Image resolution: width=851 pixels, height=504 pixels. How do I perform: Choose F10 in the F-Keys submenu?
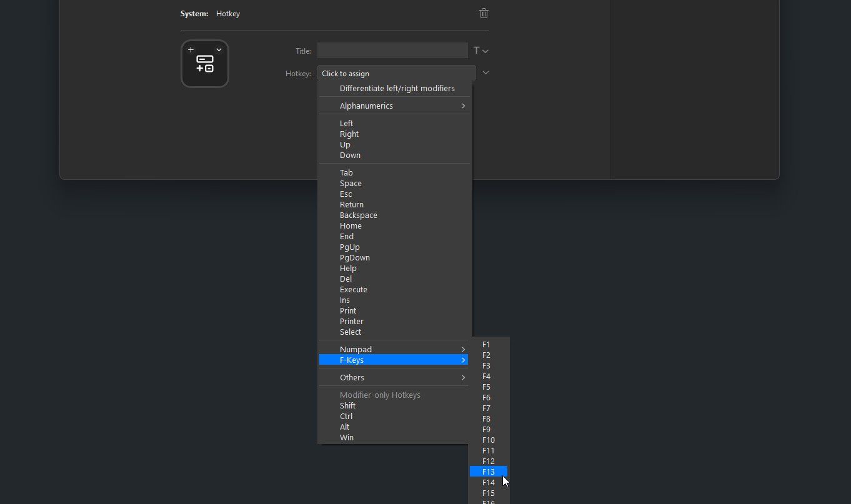(488, 440)
